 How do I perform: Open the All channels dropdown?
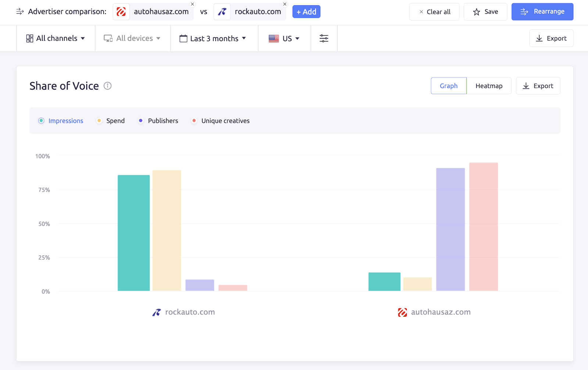pyautogui.click(x=55, y=39)
